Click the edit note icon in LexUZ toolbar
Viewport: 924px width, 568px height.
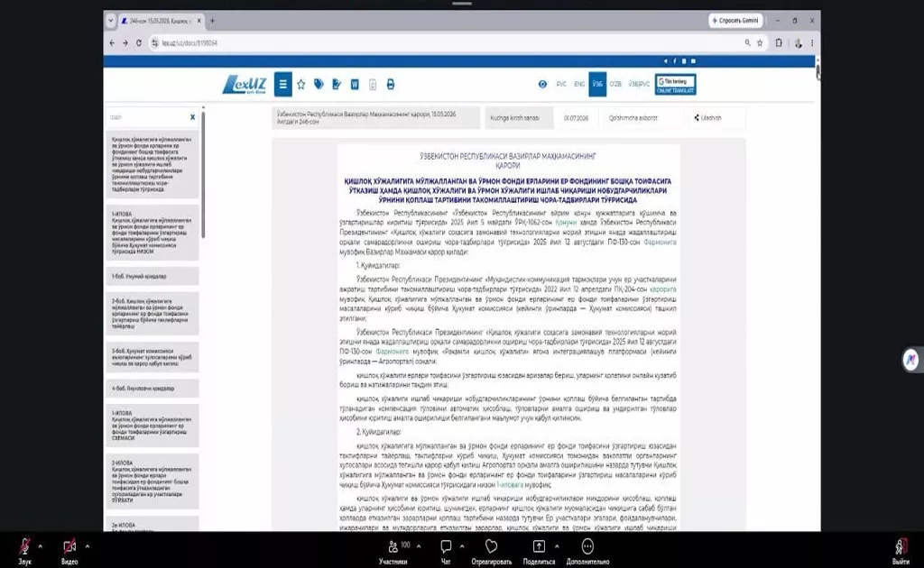(337, 84)
